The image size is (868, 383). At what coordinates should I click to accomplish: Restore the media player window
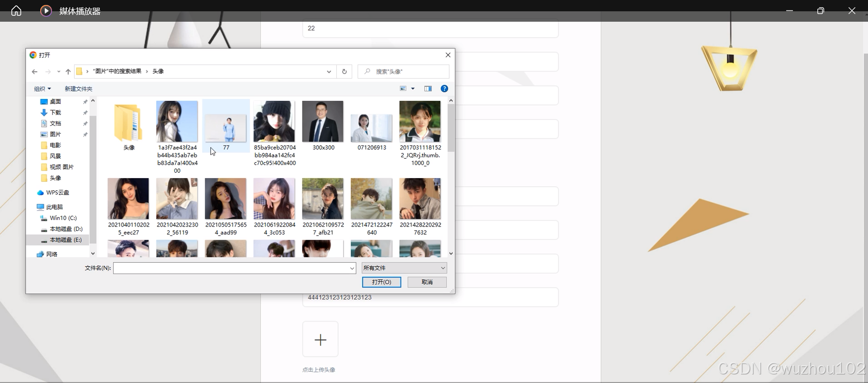pyautogui.click(x=821, y=10)
